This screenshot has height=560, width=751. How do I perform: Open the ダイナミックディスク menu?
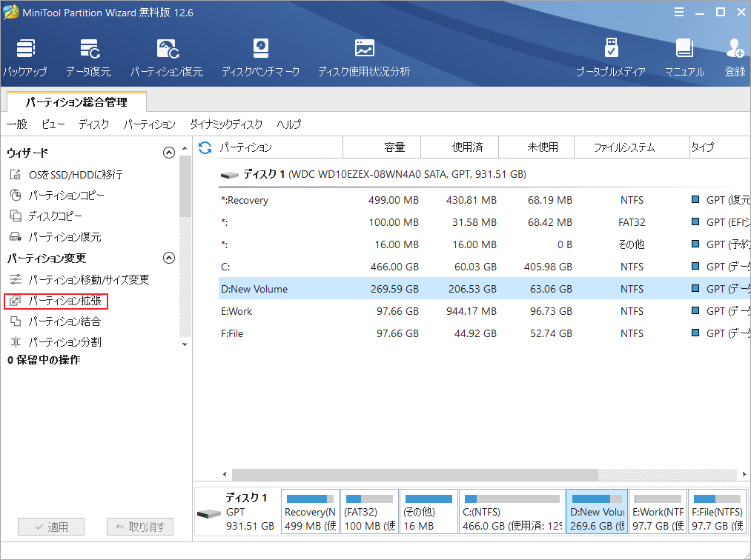tap(226, 124)
